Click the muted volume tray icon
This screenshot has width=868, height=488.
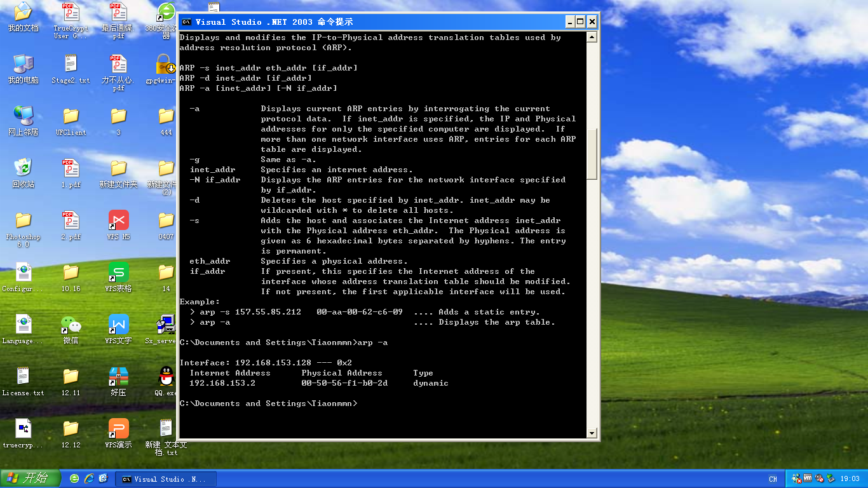[x=819, y=478]
